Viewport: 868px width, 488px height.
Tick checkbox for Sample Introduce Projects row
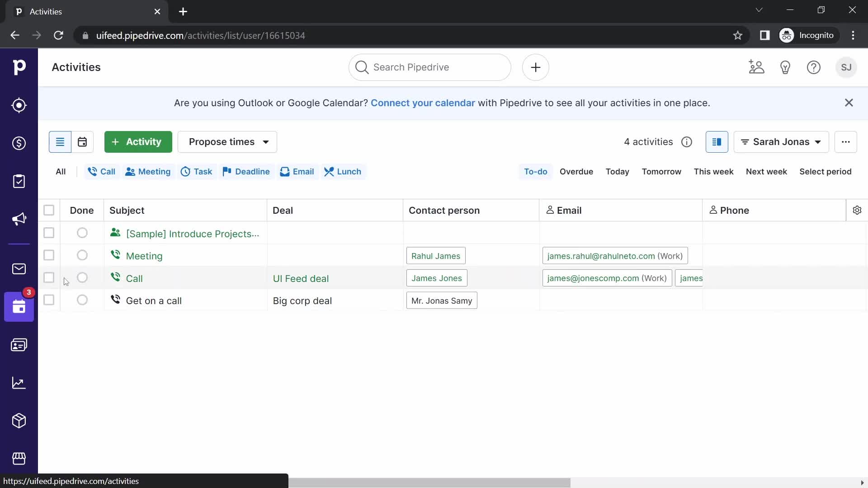49,233
